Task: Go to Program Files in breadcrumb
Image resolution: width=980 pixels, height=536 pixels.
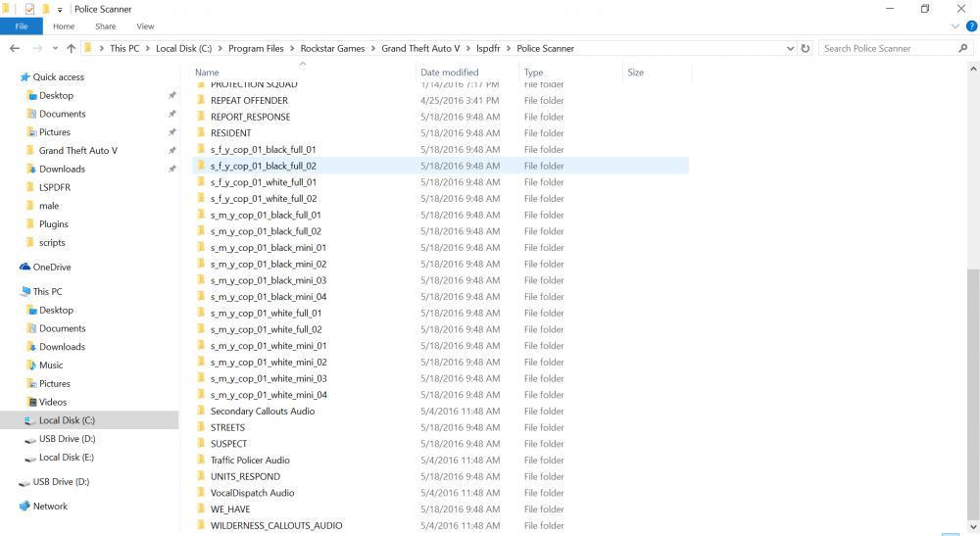Action: pos(256,48)
